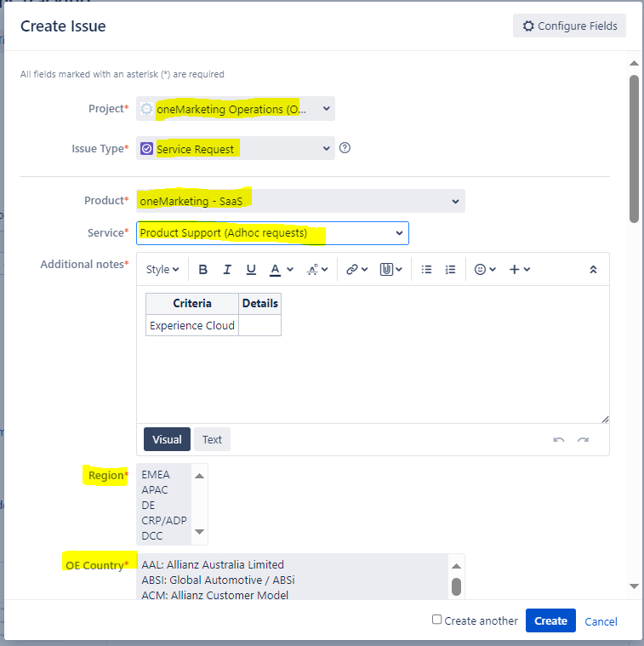Click the attachment icon in toolbar

(386, 270)
